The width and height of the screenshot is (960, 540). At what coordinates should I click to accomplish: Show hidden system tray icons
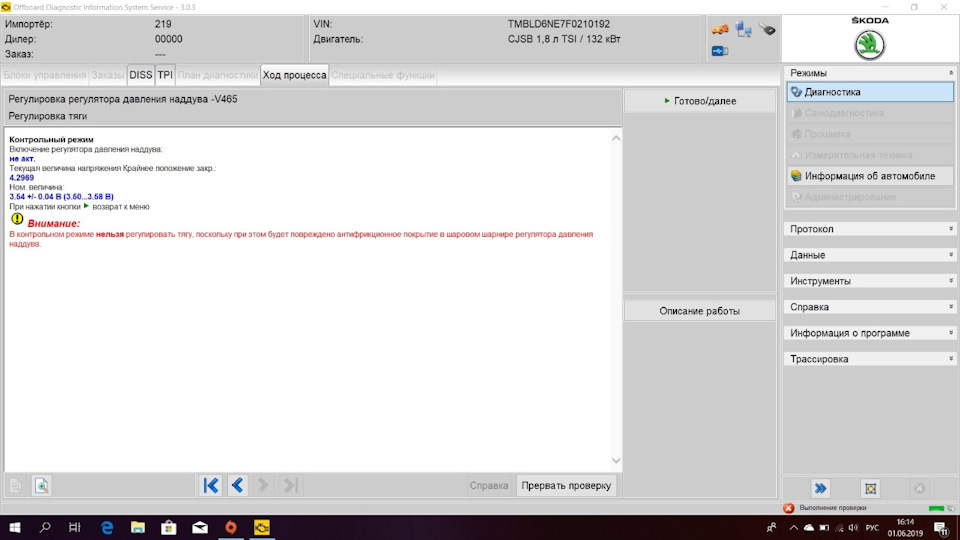pyautogui.click(x=793, y=527)
